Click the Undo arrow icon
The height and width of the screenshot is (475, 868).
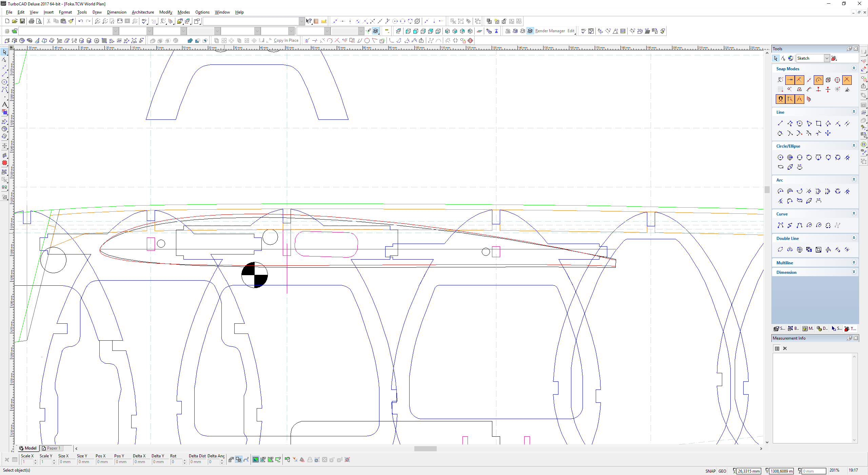click(80, 21)
